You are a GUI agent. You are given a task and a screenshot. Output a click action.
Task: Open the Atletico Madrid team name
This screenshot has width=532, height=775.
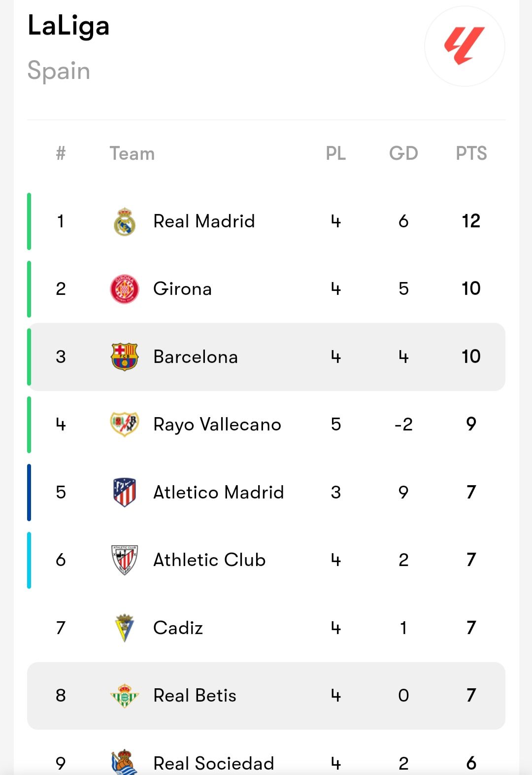coord(219,492)
